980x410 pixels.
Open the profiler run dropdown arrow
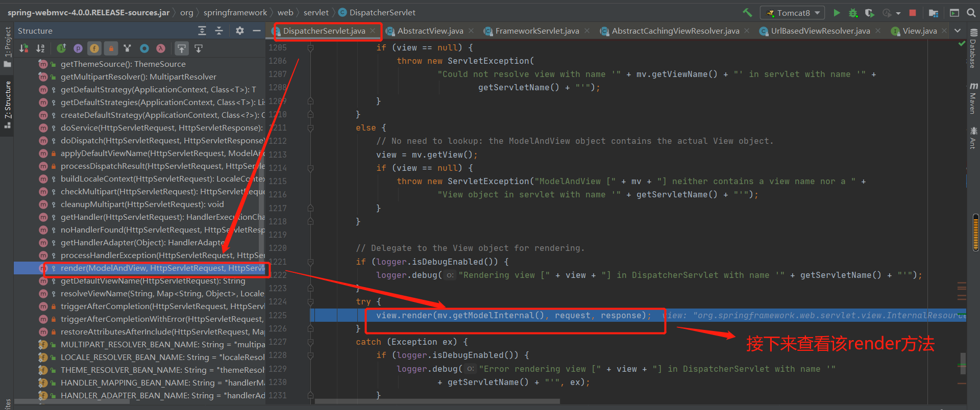(x=898, y=13)
